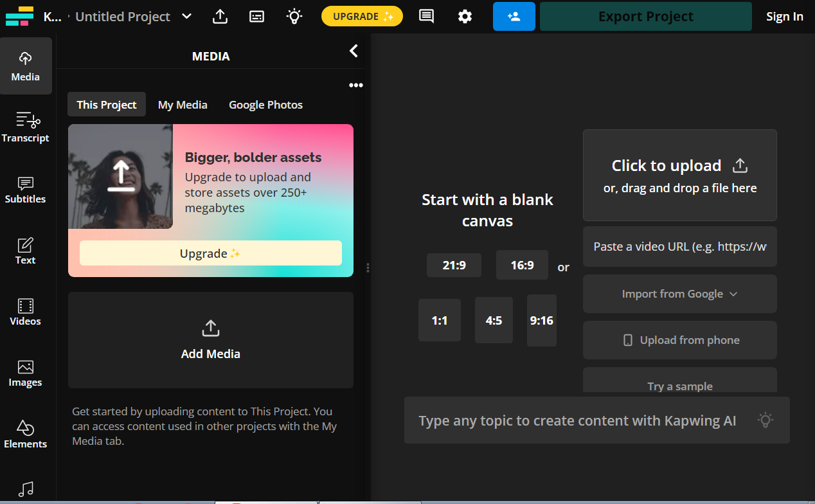Screen dimensions: 815x504
Task: Click the lightbulb AI ideas icon
Action: click(294, 17)
